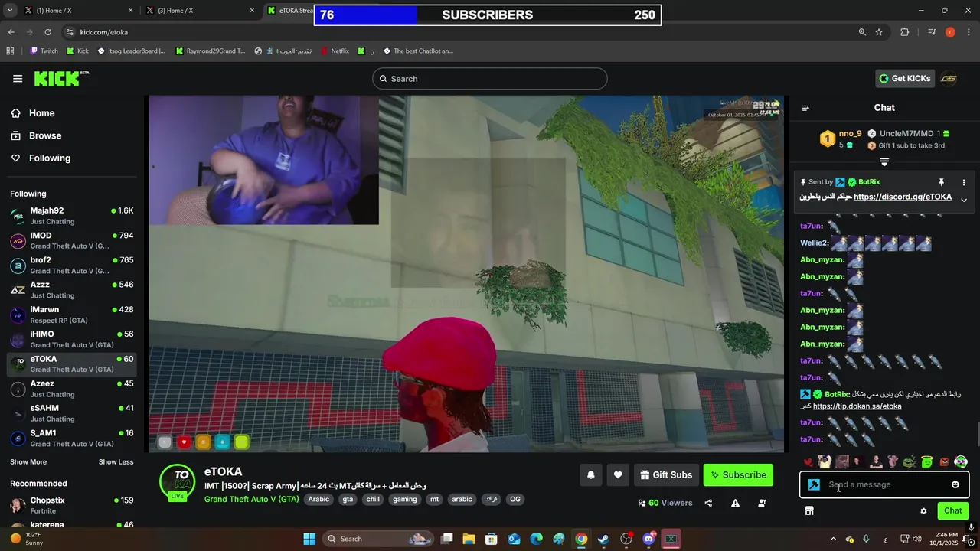Click the red emote overlay on the video
This screenshot has width=980, height=551.
[184, 442]
